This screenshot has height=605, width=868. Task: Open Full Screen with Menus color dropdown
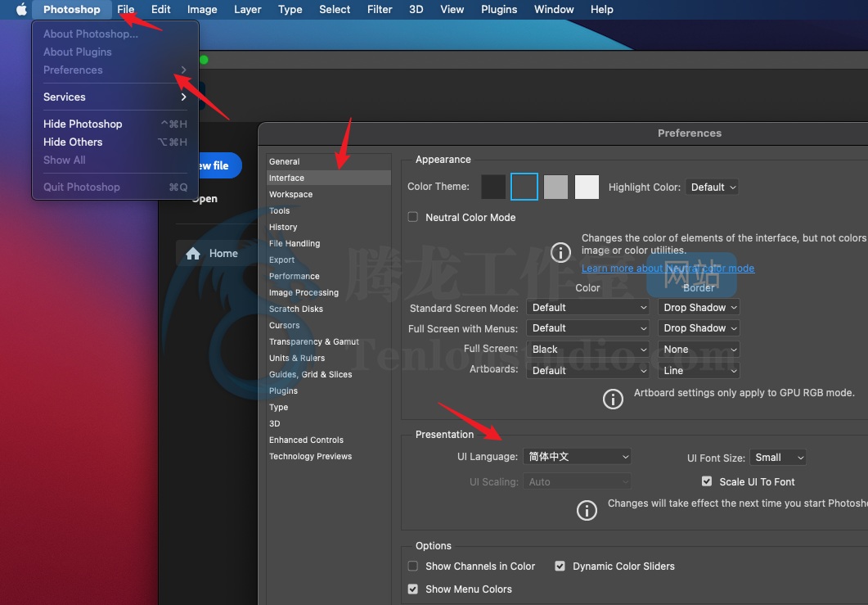click(587, 328)
